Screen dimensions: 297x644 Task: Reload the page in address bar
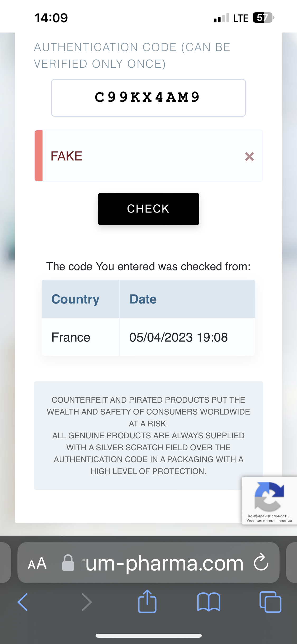coord(261,562)
